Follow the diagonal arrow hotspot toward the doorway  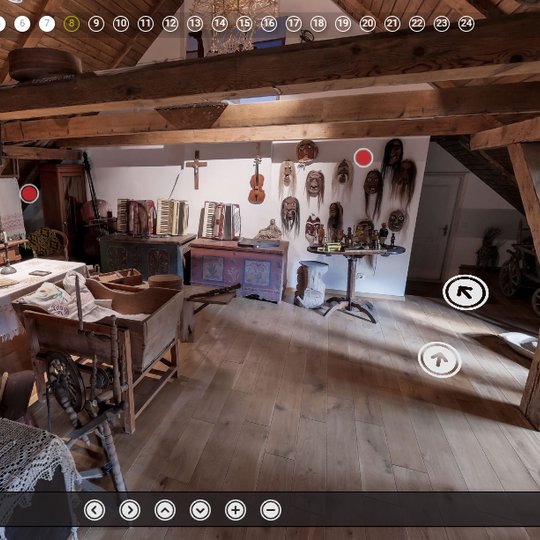[x=465, y=292]
